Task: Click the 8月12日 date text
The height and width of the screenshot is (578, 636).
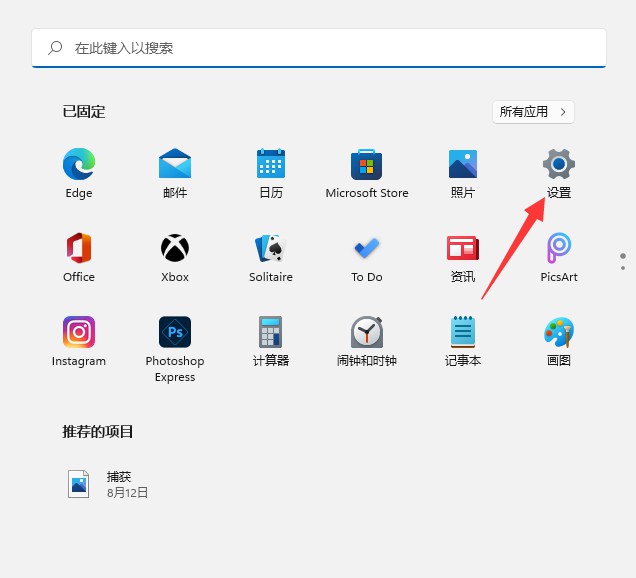Action: pos(127,492)
